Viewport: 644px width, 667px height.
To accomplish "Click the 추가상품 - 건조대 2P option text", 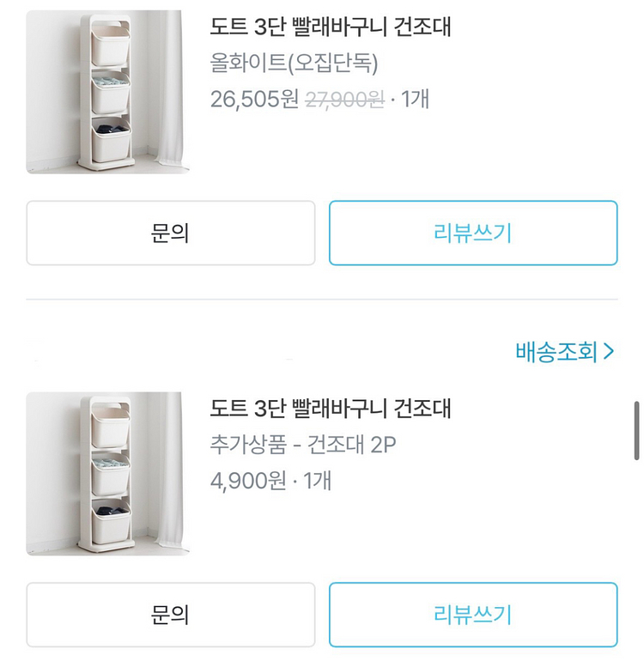I will click(x=303, y=445).
